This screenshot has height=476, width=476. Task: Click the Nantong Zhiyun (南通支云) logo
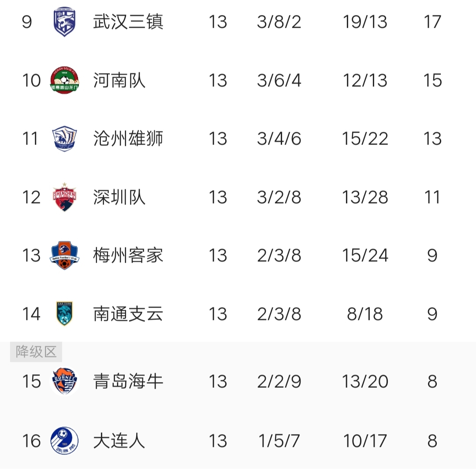[x=64, y=314]
